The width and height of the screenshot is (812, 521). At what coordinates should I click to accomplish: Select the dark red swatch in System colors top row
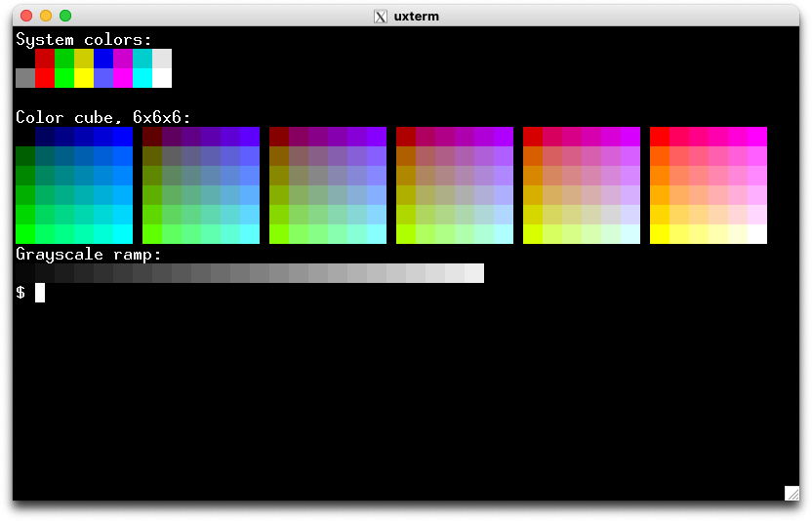(x=45, y=59)
